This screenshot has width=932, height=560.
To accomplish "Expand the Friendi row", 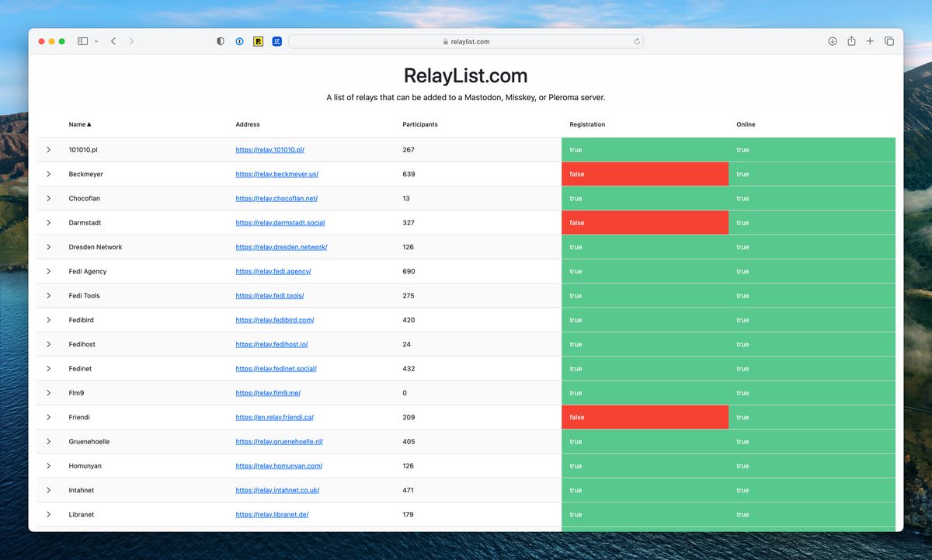I will [x=48, y=417].
